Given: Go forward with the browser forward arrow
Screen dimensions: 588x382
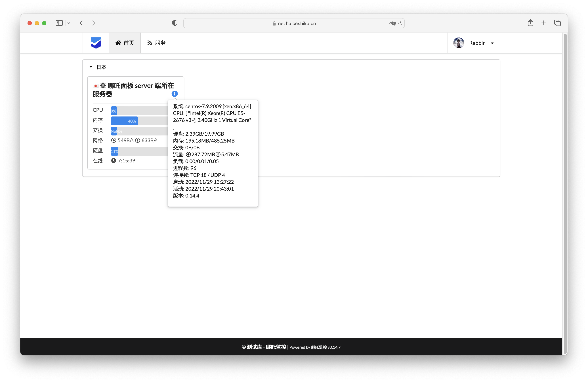Looking at the screenshot, I should pos(94,23).
